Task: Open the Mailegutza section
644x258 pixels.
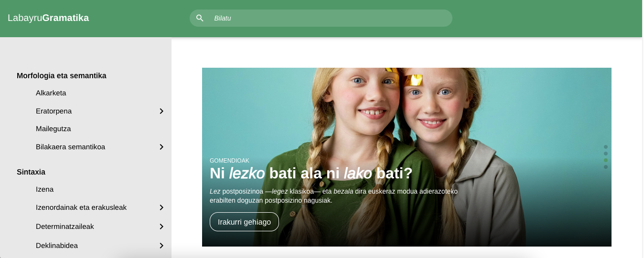Action: (x=53, y=129)
